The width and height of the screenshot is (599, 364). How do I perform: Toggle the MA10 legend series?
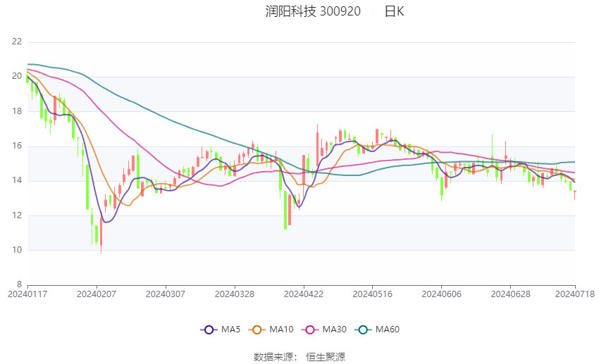[271, 330]
